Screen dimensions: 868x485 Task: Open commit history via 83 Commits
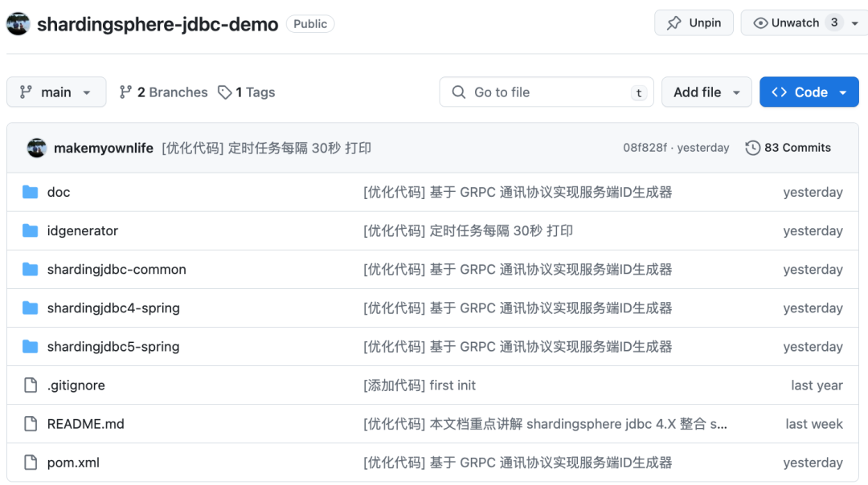788,148
